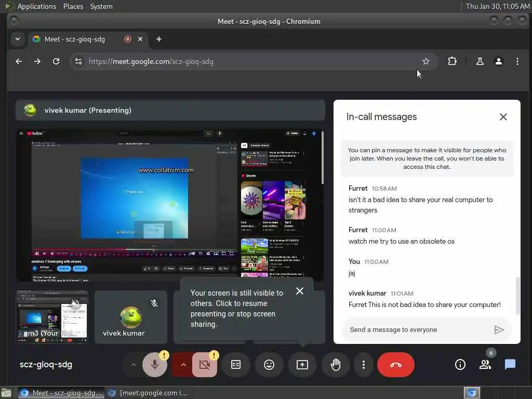
Task: Expand video settings chevron
Action: [x=183, y=365]
